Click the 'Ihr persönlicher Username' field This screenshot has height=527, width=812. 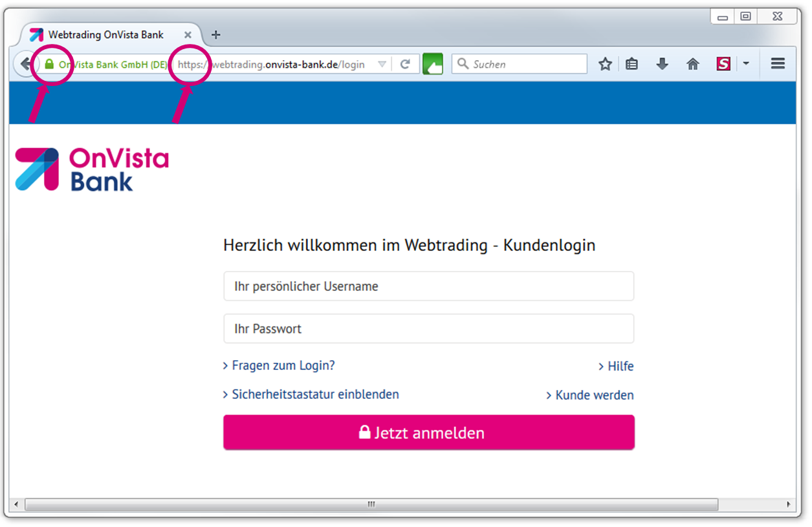tap(429, 286)
